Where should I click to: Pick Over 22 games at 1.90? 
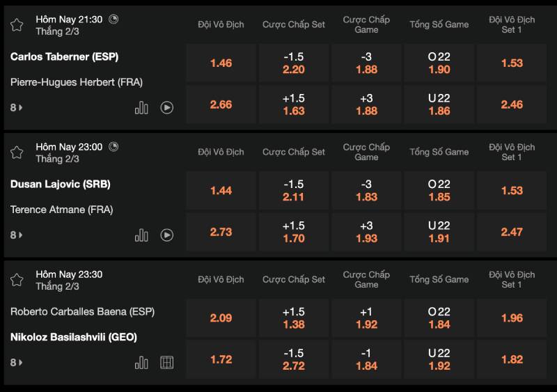[x=439, y=63]
